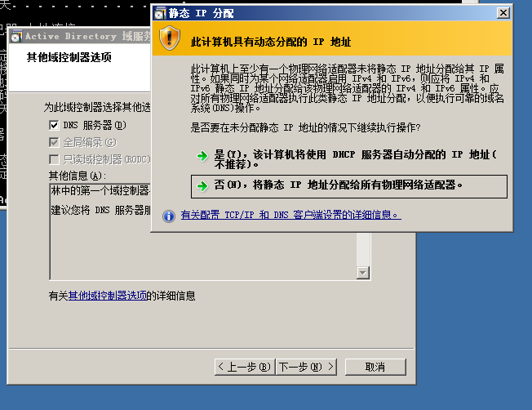Open the other domain controller options link
Image resolution: width=532 pixels, height=410 pixels.
click(x=108, y=296)
